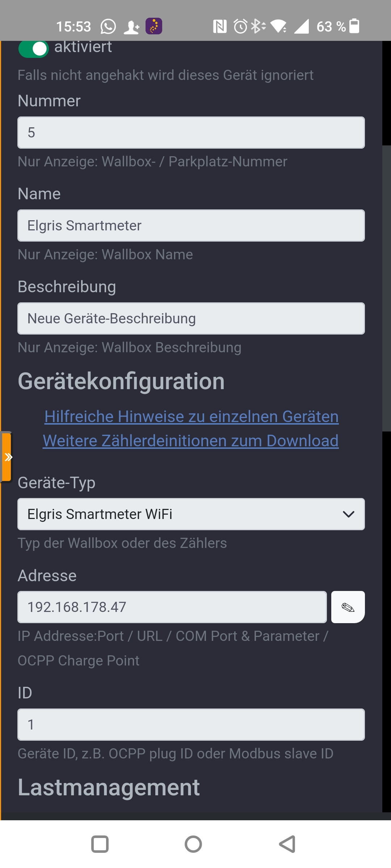Open recent apps square icon

tap(100, 844)
